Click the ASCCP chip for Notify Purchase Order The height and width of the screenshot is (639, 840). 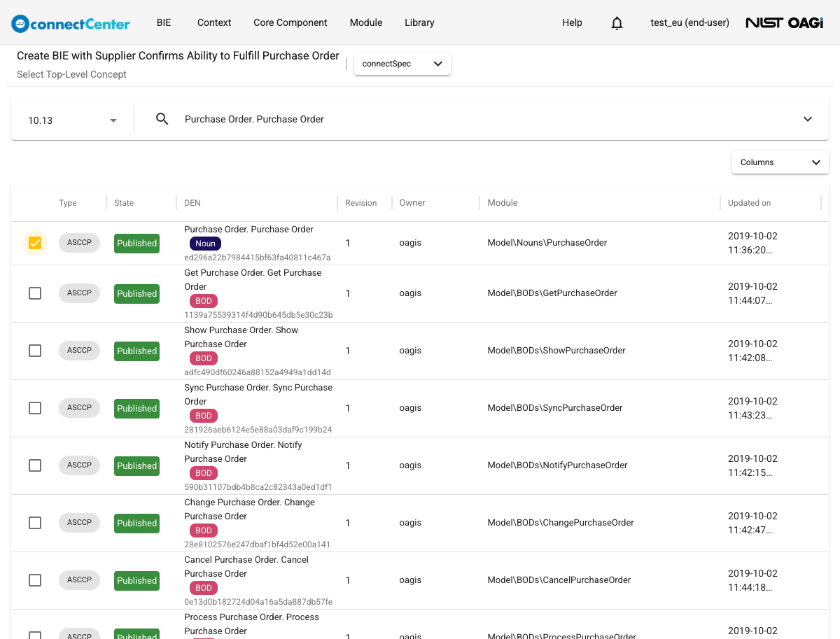coord(79,465)
